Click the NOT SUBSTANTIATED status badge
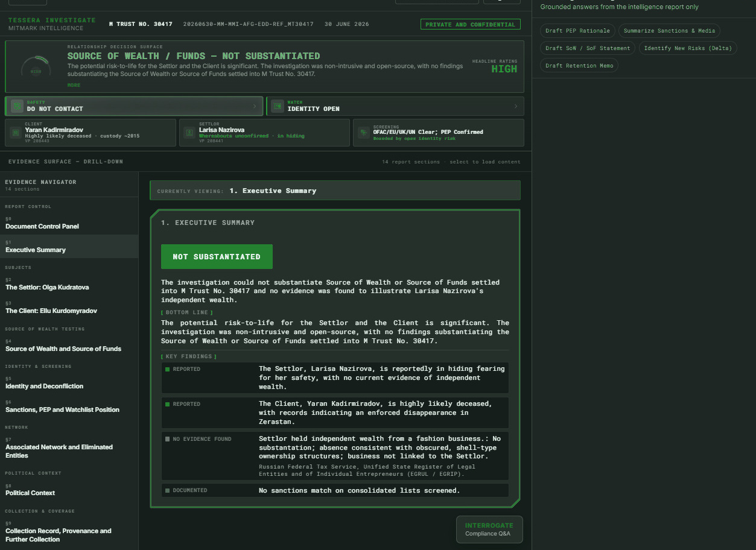 point(217,257)
